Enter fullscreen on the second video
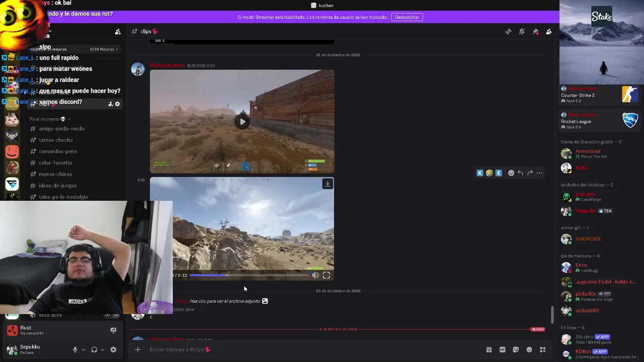 (x=327, y=275)
